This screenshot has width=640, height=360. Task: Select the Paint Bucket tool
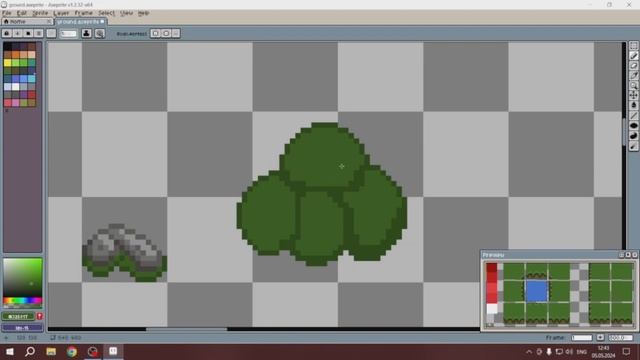(633, 105)
